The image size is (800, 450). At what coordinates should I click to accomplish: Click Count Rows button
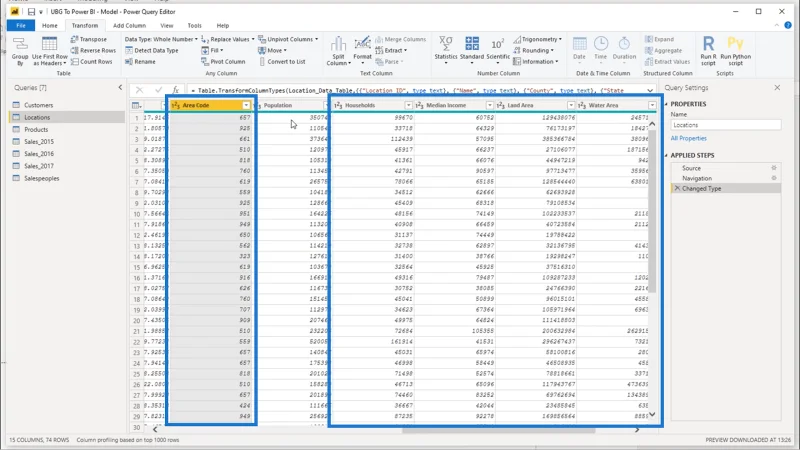[91, 62]
